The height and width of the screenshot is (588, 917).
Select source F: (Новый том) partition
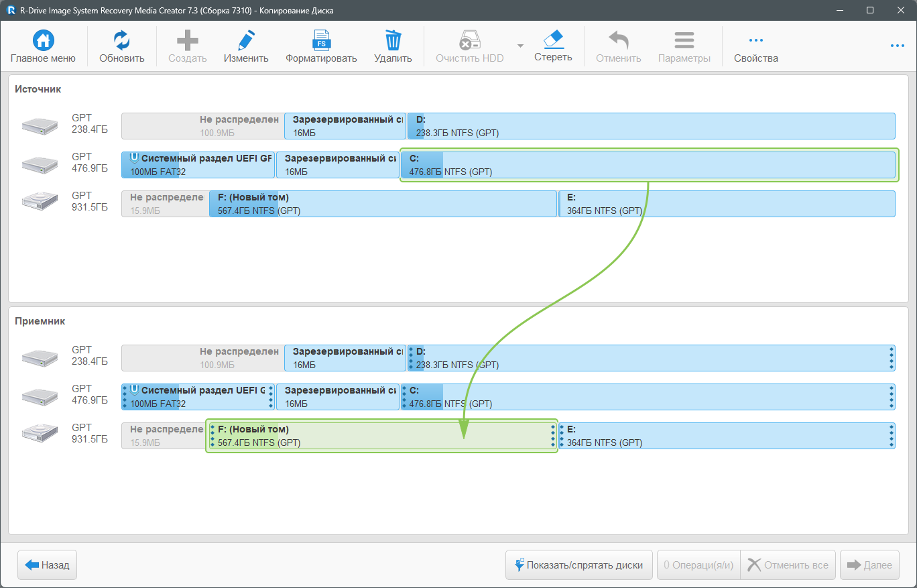click(382, 204)
